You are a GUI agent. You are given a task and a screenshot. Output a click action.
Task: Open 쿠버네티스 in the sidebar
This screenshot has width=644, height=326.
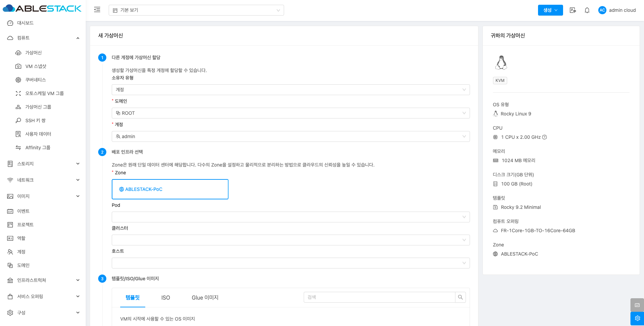pyautogui.click(x=36, y=80)
